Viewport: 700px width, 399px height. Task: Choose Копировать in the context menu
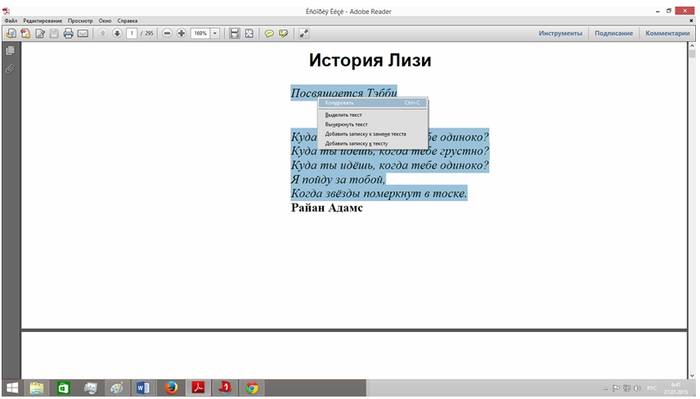pyautogui.click(x=372, y=103)
